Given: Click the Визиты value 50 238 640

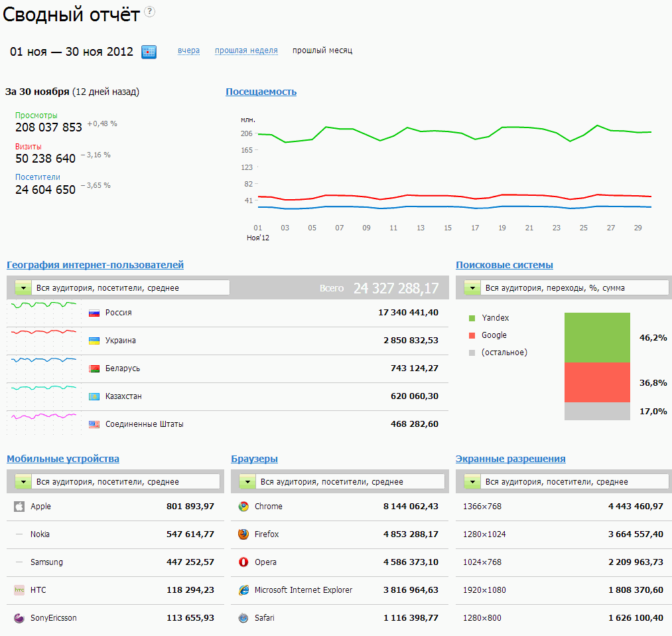Looking at the screenshot, I should click(45, 159).
